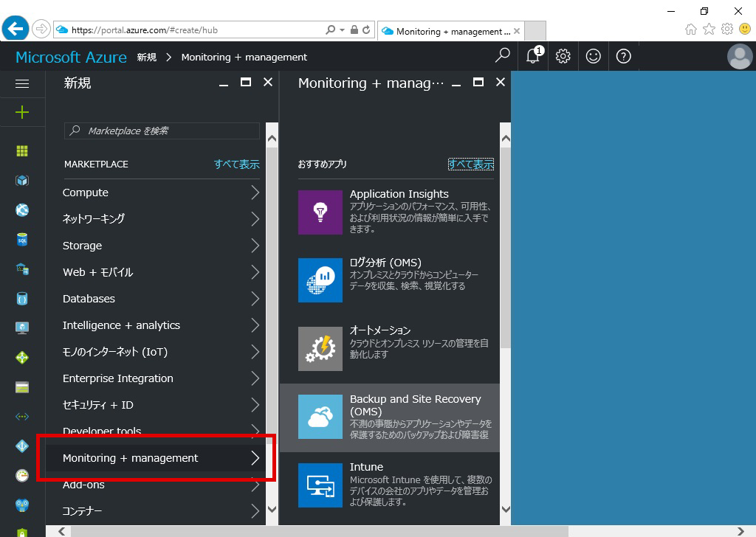756x537 pixels.
Task: Click horizontal scrollbar right arrow at bottom
Action: click(741, 531)
